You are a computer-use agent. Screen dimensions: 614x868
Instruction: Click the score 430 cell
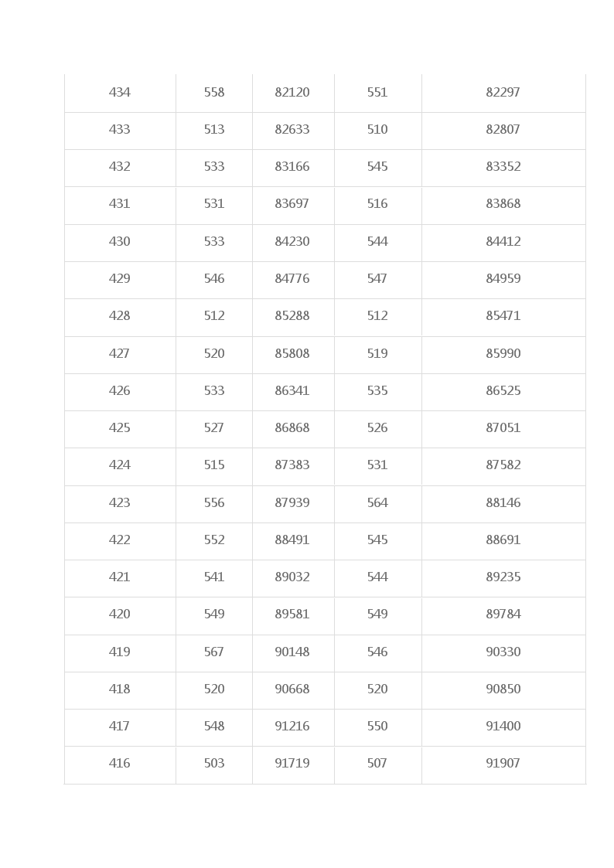pos(120,242)
